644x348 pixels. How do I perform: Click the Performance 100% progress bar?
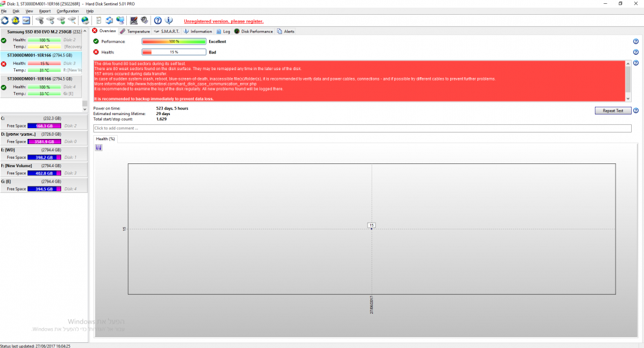(174, 41)
